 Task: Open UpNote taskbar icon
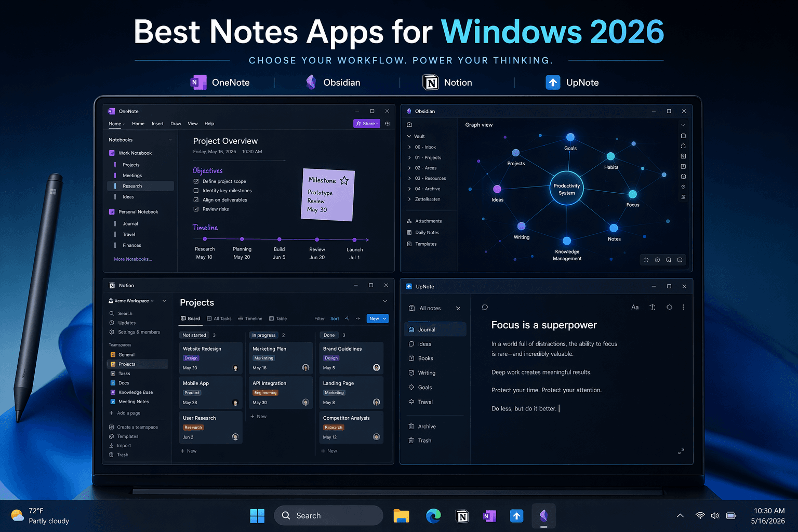(x=516, y=516)
